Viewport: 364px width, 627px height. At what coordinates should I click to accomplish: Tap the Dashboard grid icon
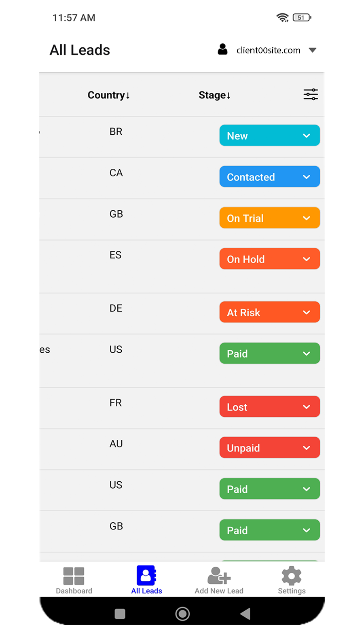point(74,576)
